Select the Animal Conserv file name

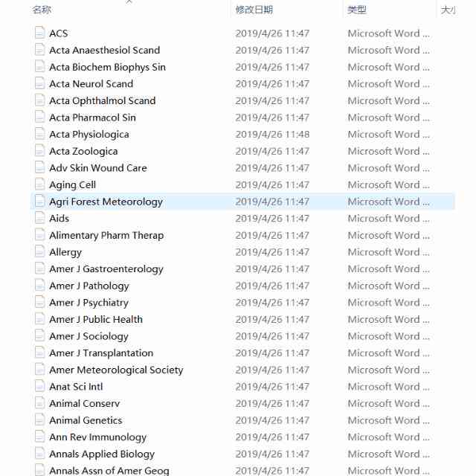[x=85, y=403]
